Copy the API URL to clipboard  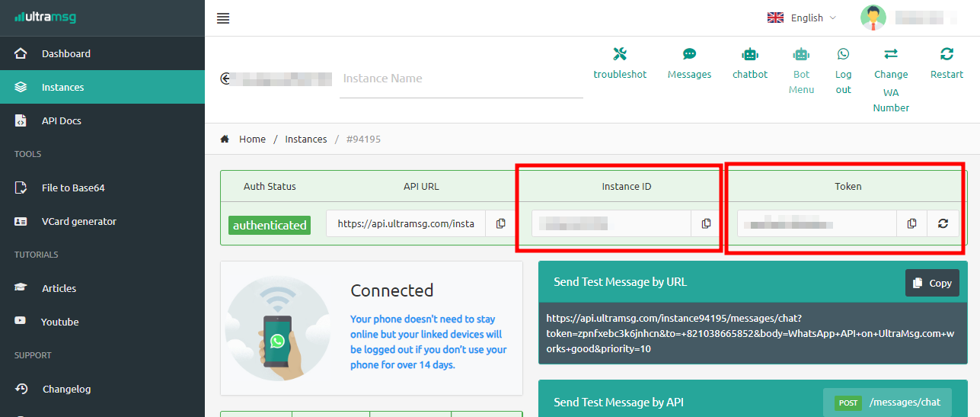click(500, 223)
